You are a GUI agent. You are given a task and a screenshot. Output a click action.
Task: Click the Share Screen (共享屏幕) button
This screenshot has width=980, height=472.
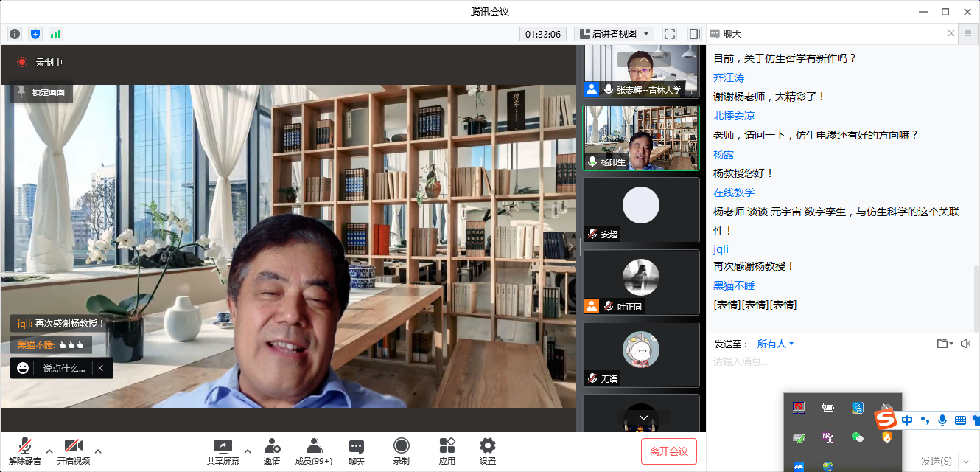pyautogui.click(x=223, y=451)
